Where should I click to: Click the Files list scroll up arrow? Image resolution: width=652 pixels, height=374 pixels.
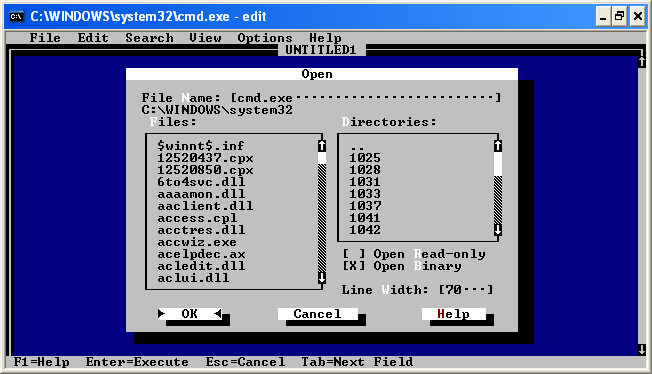(322, 146)
